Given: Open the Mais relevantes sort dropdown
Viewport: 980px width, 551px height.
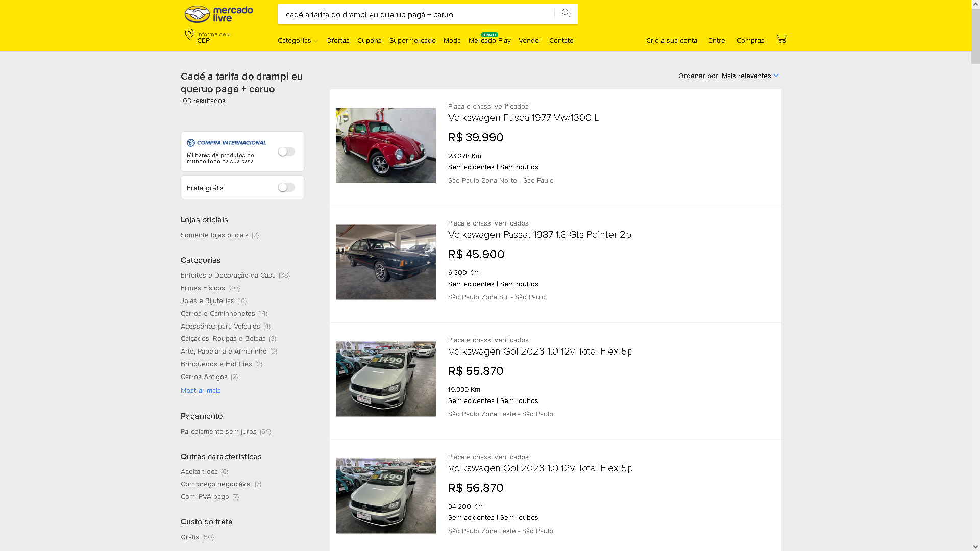Looking at the screenshot, I should pos(750,76).
